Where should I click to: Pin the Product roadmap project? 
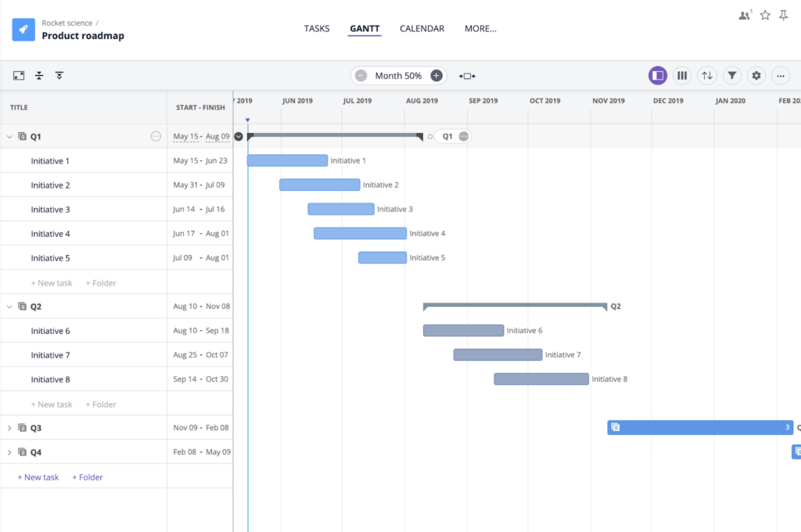(783, 14)
